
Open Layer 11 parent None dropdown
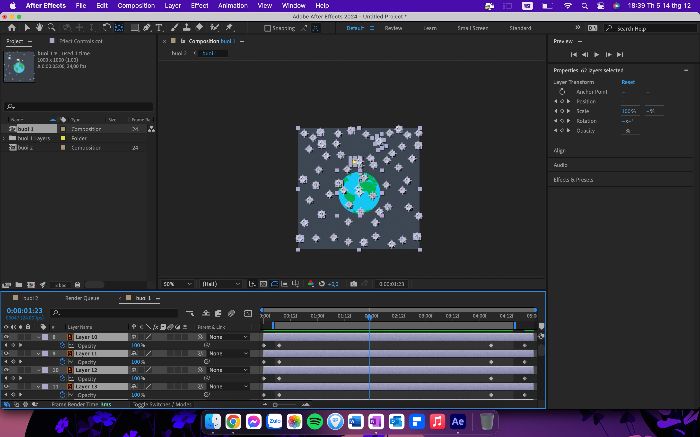click(x=228, y=354)
